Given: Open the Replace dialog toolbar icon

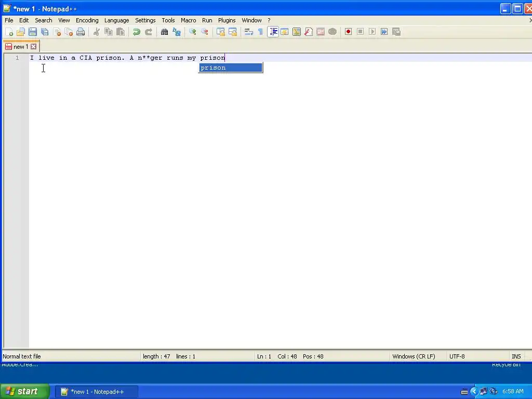Looking at the screenshot, I should click(177, 32).
